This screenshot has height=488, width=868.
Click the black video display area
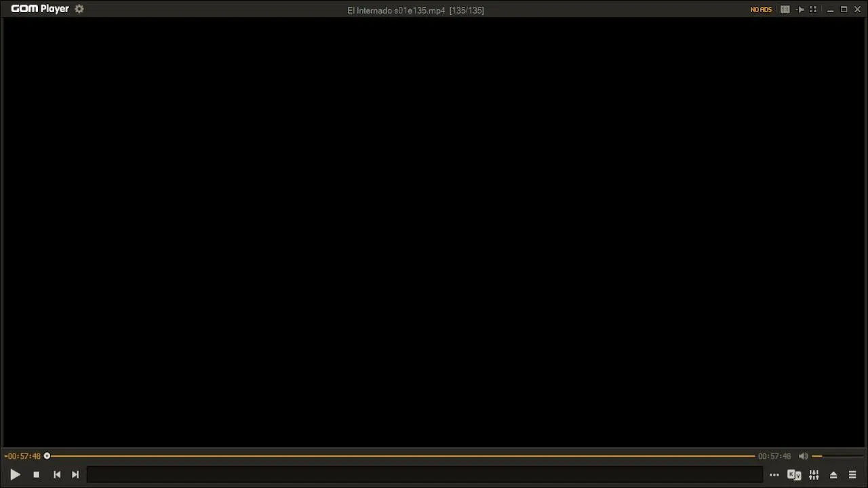click(434, 232)
